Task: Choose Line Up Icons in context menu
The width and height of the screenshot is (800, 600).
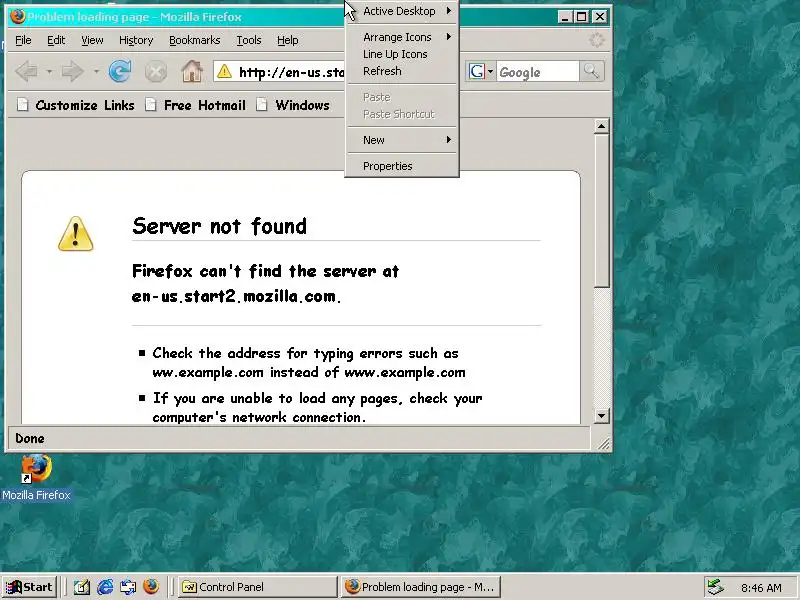Action: [x=402, y=54]
